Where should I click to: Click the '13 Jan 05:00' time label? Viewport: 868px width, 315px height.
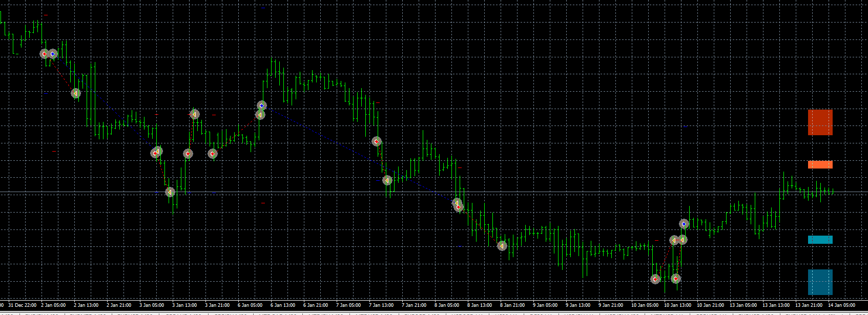[743, 305]
